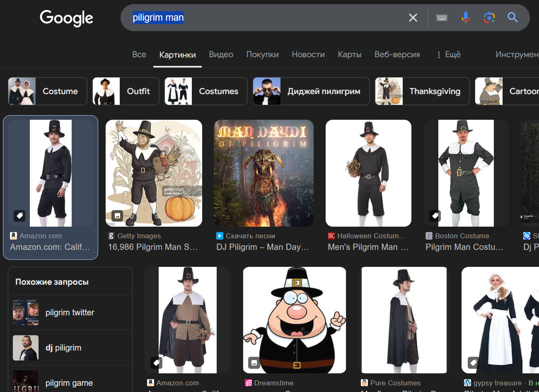The height and width of the screenshot is (392, 539).
Task: Open the Dreamstime cartoon pilgrim image
Action: click(294, 320)
